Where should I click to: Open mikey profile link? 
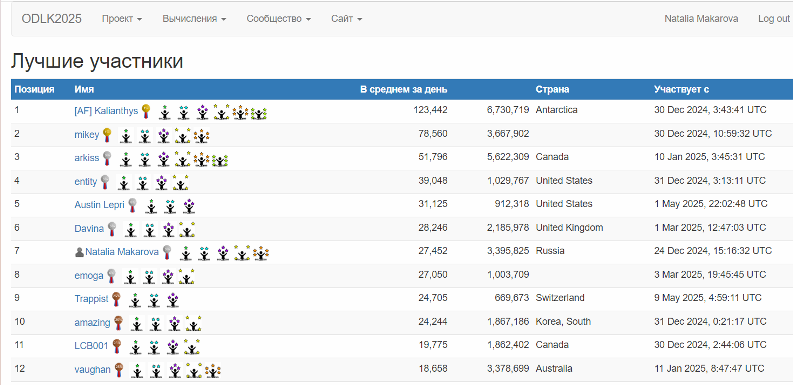87,135
